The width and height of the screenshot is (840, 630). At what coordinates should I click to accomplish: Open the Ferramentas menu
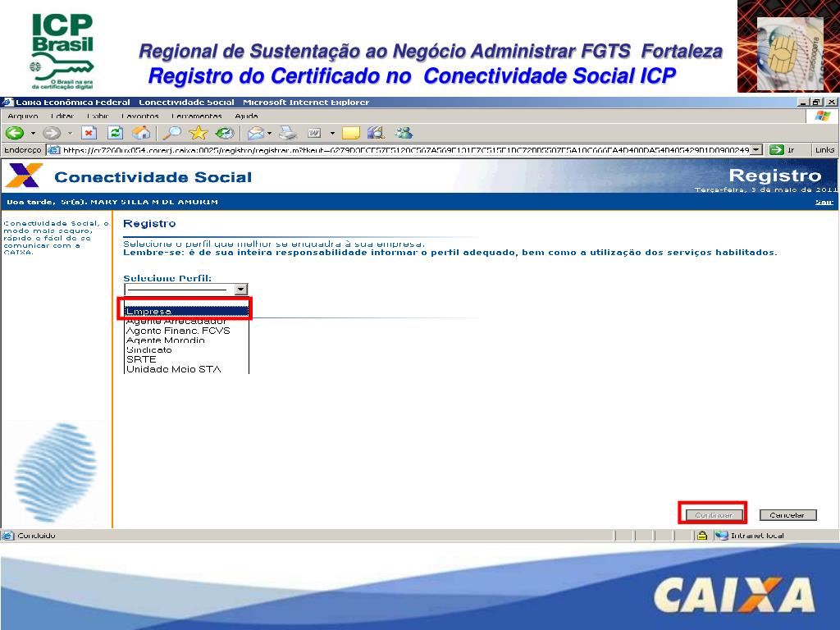(197, 116)
